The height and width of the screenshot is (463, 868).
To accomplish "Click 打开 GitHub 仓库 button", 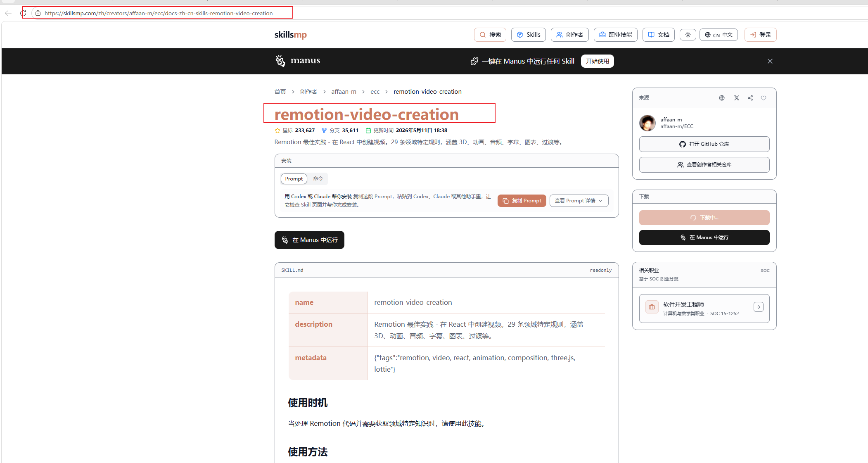I will [704, 144].
